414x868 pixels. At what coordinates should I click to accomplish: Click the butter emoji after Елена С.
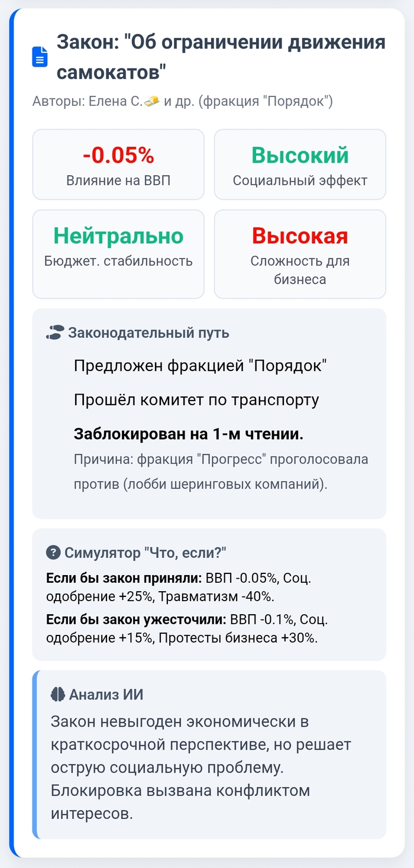[151, 101]
